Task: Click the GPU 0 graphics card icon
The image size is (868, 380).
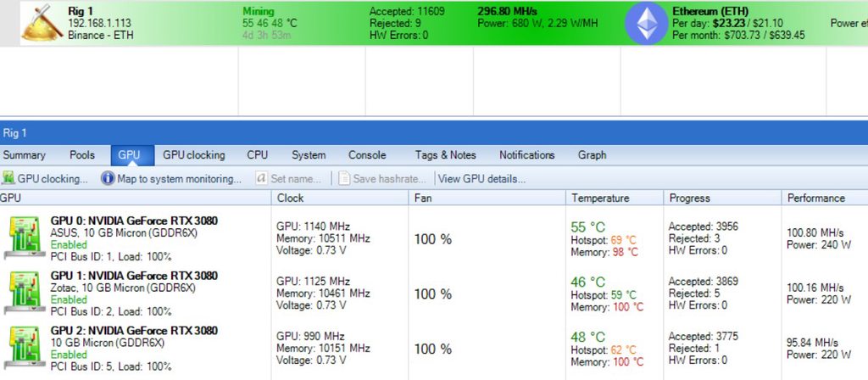Action: coord(25,238)
